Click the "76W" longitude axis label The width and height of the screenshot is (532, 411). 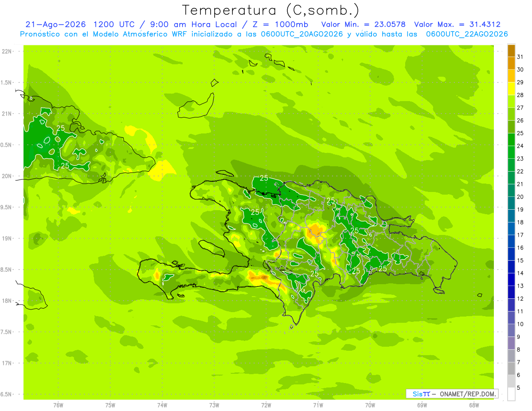click(x=58, y=405)
